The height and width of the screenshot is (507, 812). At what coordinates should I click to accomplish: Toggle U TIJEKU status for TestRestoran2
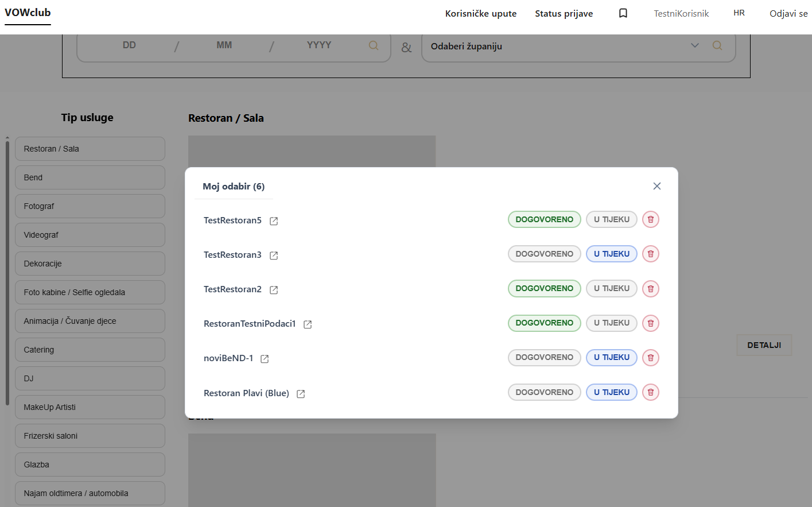coord(611,288)
